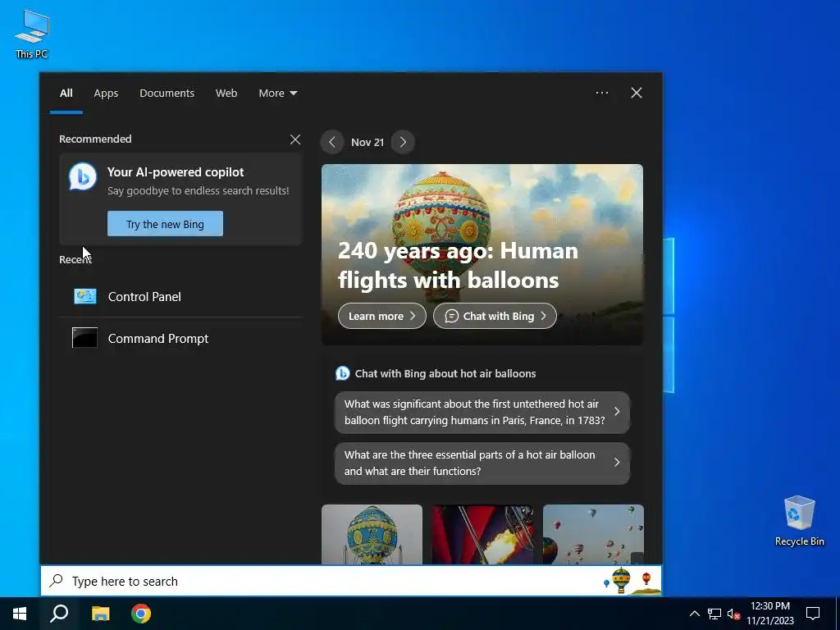840x630 pixels.
Task: Click the magnifier icon inside search box
Action: [x=57, y=581]
